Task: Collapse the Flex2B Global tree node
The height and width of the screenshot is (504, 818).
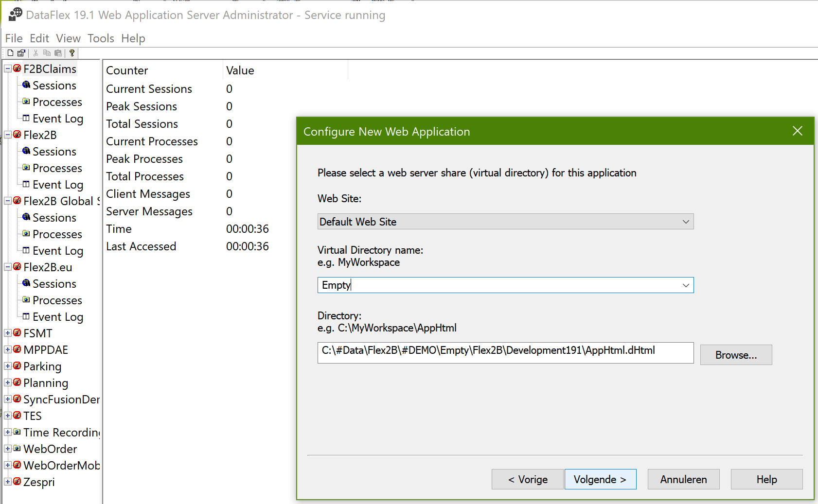Action: point(8,201)
